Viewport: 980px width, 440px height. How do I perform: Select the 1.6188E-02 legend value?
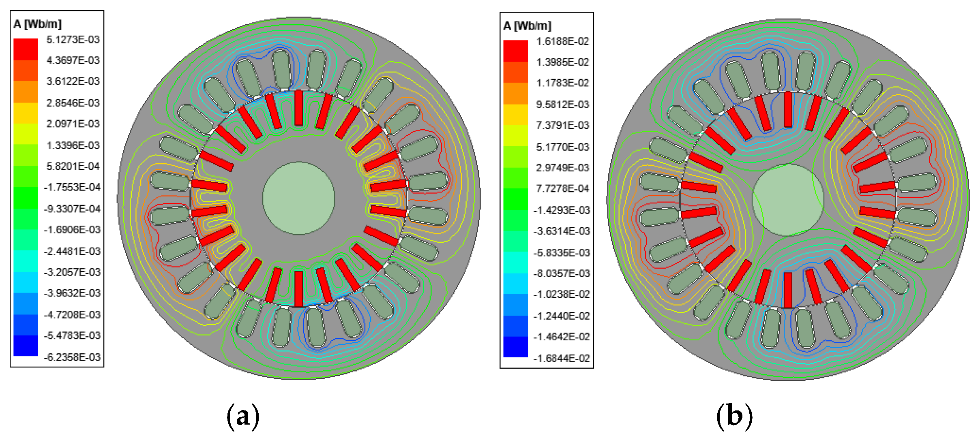tap(562, 41)
